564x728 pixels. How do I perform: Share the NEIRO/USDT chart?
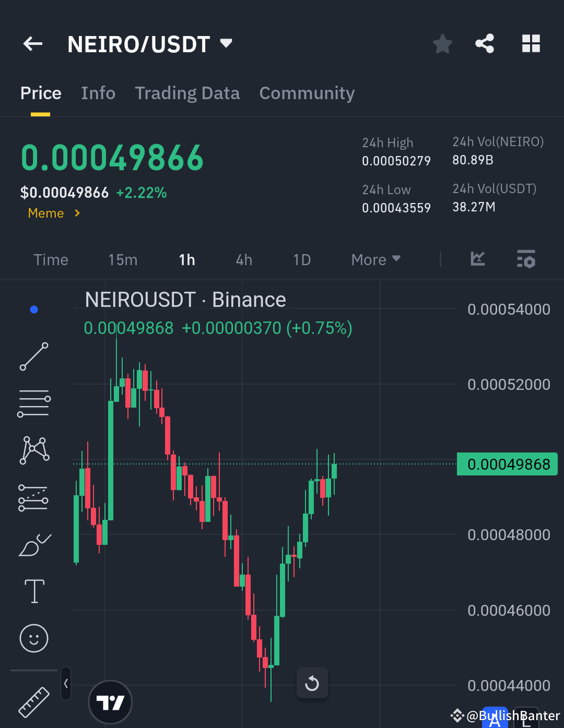pos(485,44)
